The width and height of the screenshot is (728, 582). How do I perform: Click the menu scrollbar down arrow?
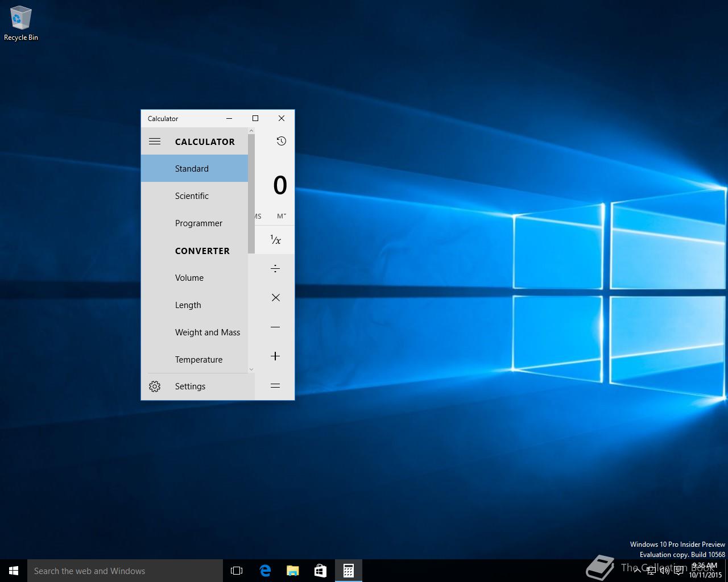click(x=251, y=369)
